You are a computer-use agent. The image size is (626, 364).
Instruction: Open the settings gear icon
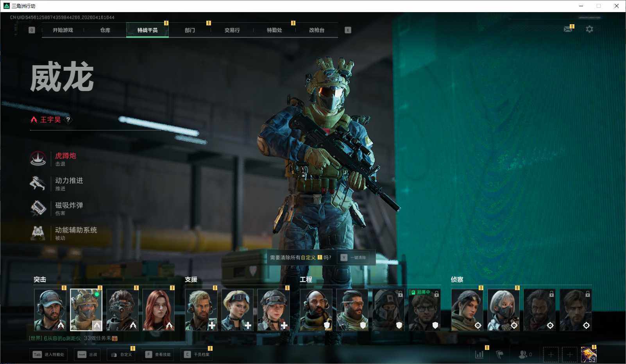(x=589, y=29)
